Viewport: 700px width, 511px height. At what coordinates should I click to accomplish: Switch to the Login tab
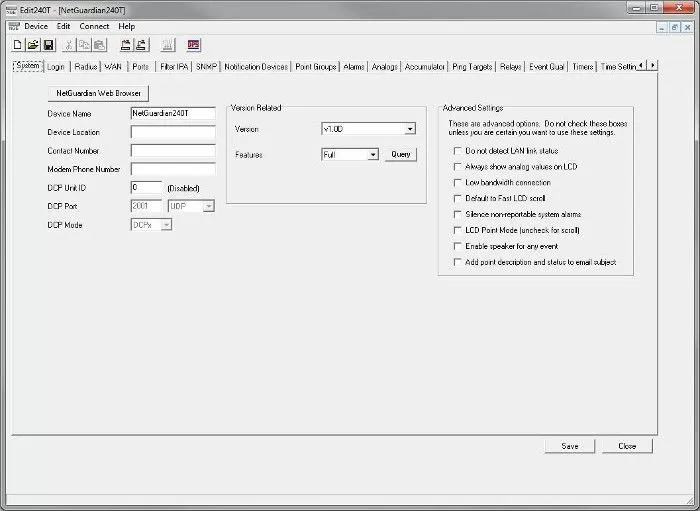coord(56,67)
